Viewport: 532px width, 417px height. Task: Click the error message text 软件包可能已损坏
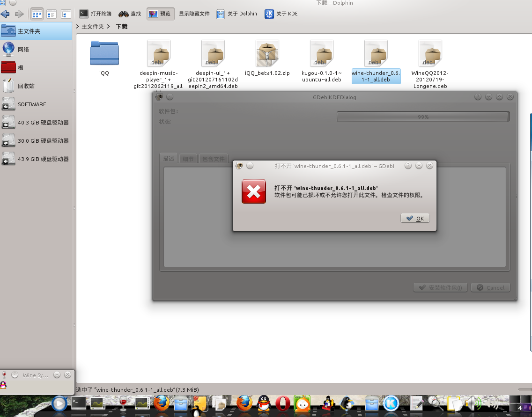(349, 195)
